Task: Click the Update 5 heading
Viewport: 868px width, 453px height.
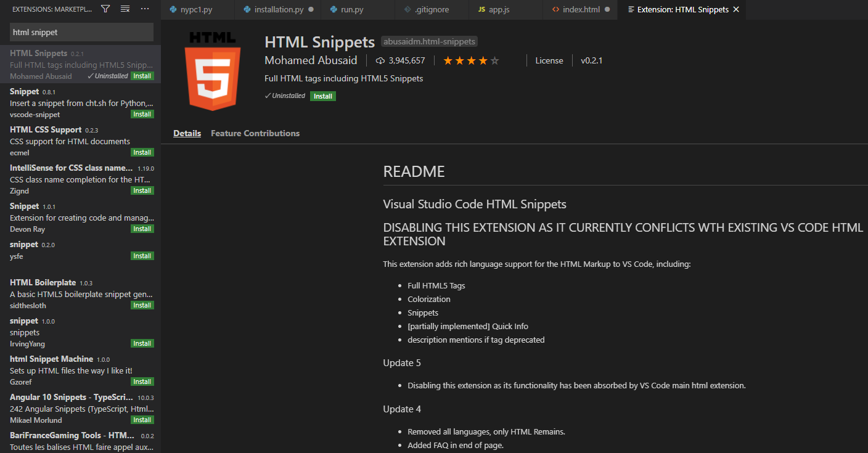Action: [x=402, y=363]
